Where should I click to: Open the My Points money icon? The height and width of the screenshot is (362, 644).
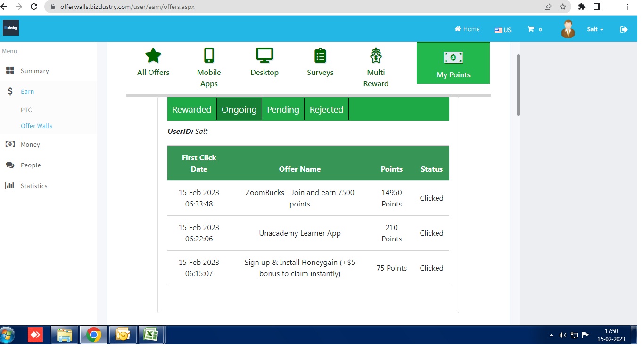(x=453, y=58)
